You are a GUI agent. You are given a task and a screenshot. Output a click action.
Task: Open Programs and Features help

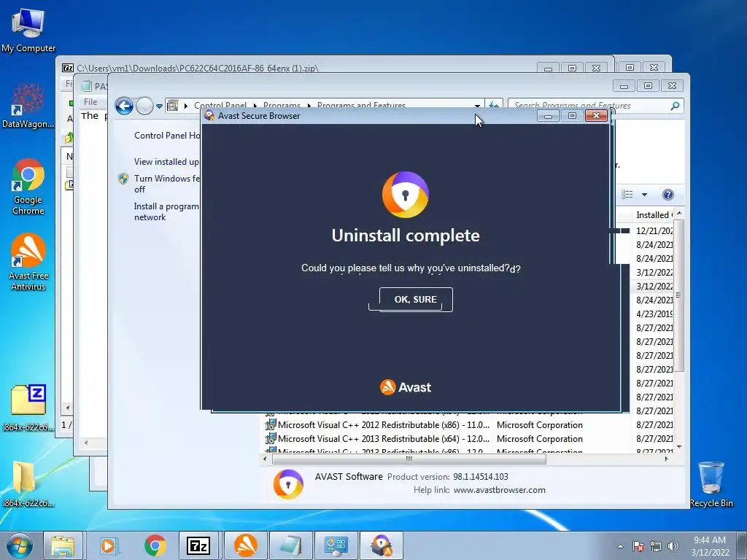click(668, 194)
